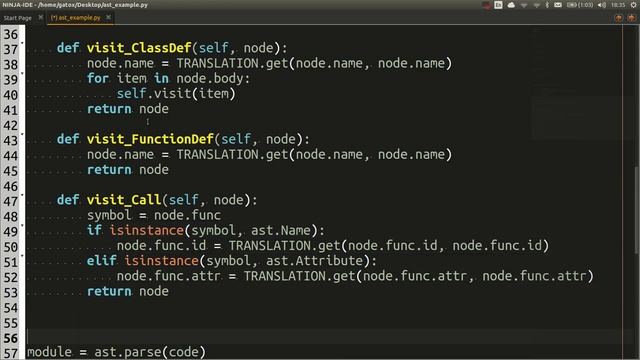Click the left orange tab-bar navigation icon
Screen dimensions: 640x360
(x=619, y=18)
